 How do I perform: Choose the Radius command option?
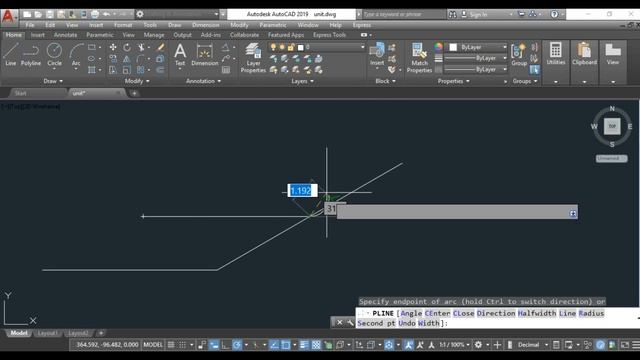coord(591,313)
